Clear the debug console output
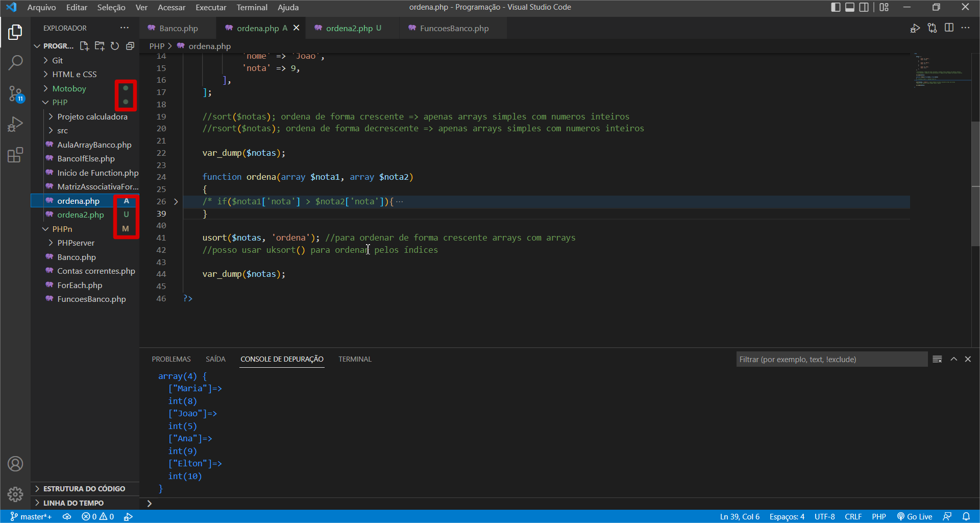The image size is (980, 523). (937, 359)
